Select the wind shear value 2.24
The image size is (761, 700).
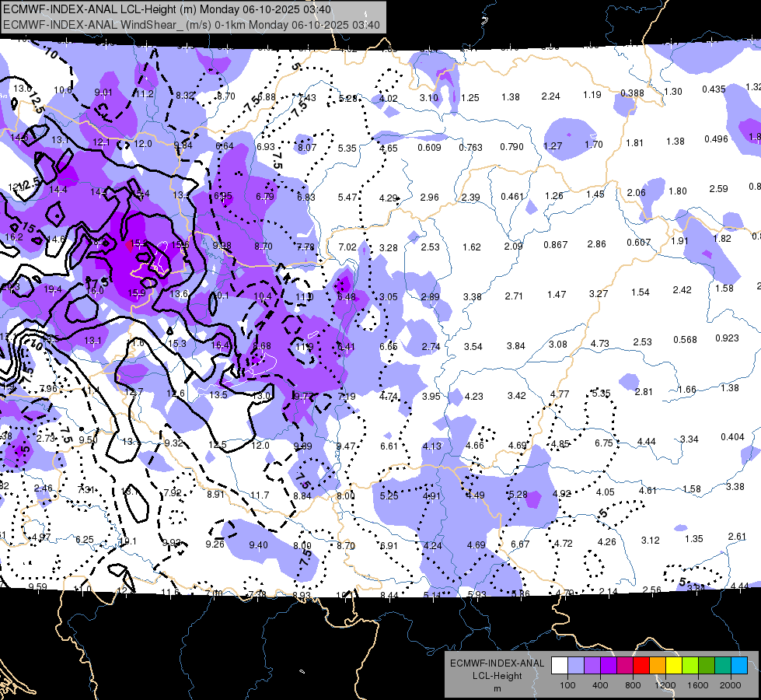coord(551,96)
